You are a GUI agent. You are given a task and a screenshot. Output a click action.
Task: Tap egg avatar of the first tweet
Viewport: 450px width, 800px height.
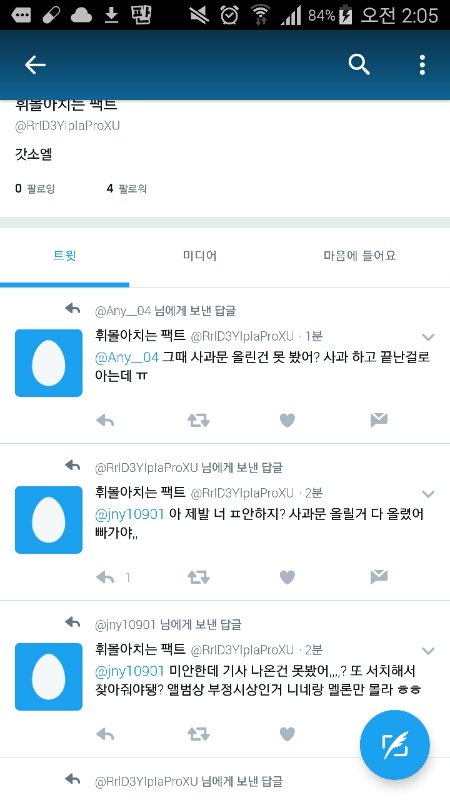[48, 363]
